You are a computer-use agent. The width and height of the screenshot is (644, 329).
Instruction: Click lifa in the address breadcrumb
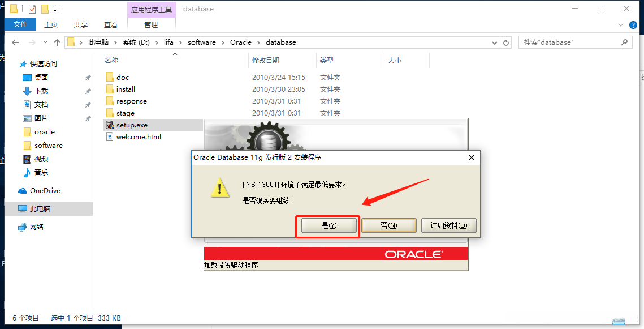(168, 42)
